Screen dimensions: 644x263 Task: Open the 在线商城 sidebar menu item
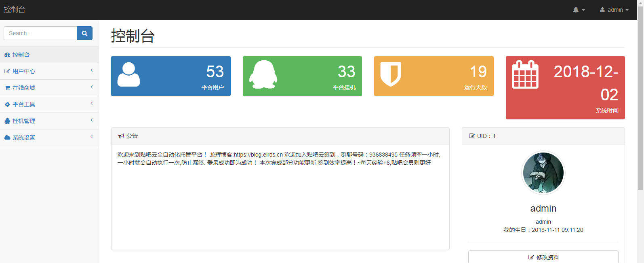tap(24, 88)
